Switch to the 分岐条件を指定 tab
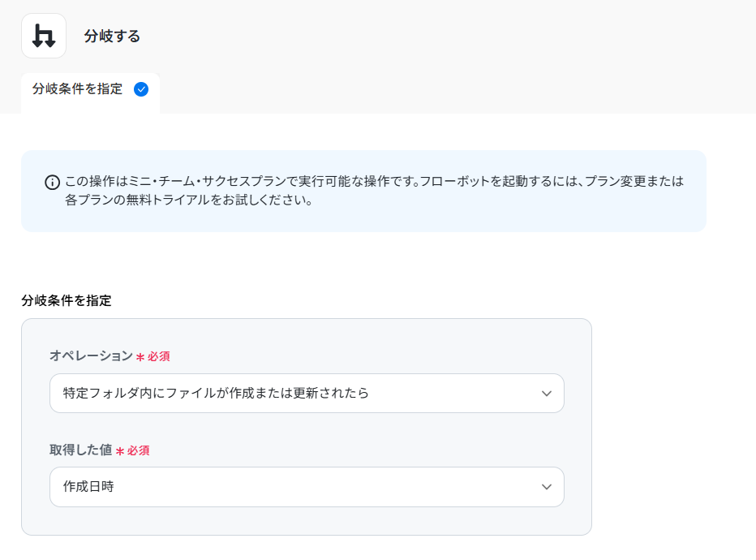Screen dimensions: 756x560 point(78,89)
